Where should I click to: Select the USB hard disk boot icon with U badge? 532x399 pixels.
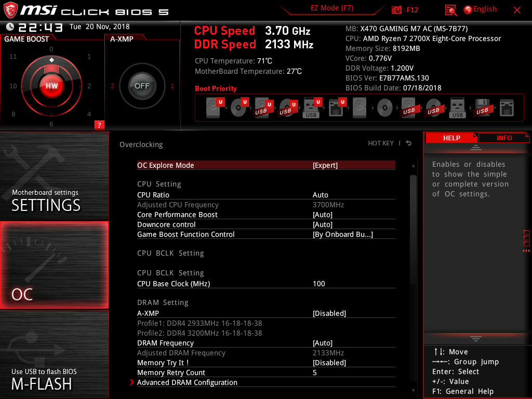click(x=263, y=108)
